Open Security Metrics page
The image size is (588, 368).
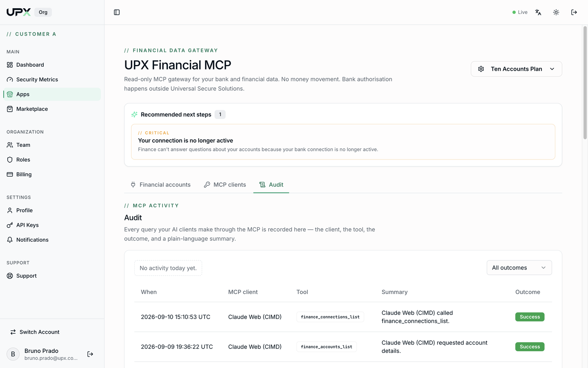(x=52, y=79)
